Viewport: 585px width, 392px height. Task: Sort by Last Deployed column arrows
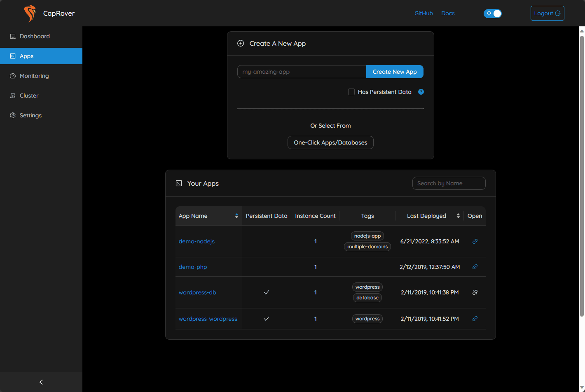pos(458,216)
